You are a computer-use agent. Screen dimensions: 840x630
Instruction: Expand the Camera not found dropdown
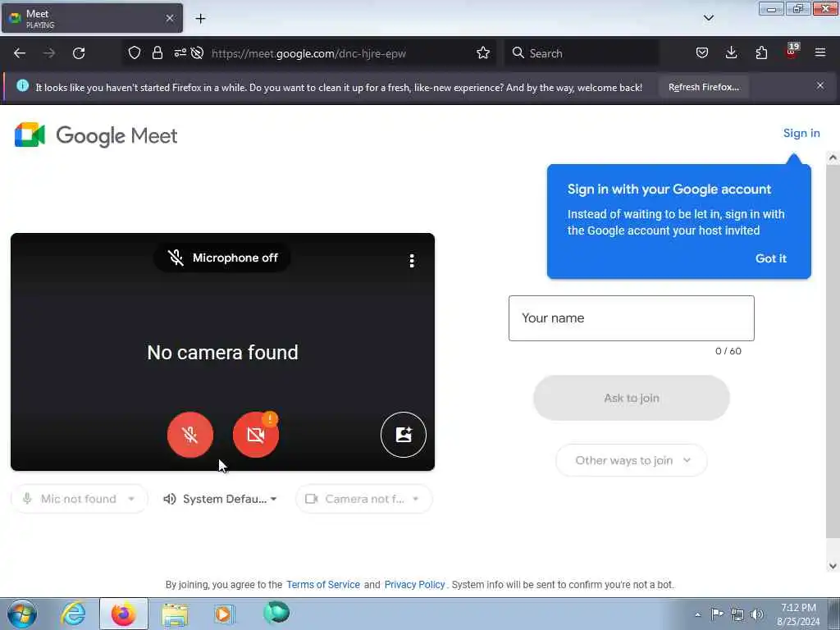click(x=363, y=499)
